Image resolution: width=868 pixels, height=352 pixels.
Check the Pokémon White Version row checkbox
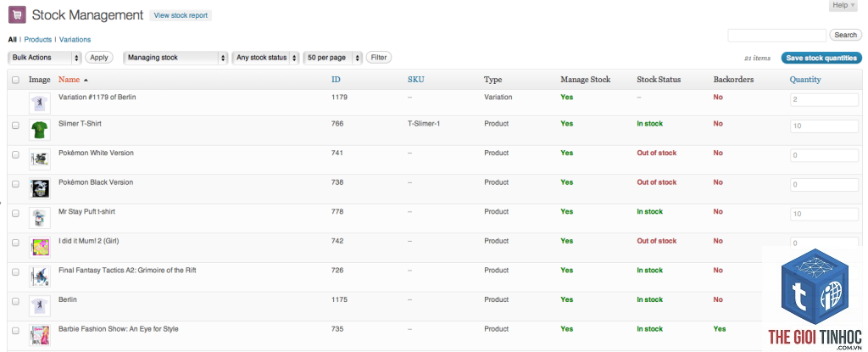tap(15, 154)
